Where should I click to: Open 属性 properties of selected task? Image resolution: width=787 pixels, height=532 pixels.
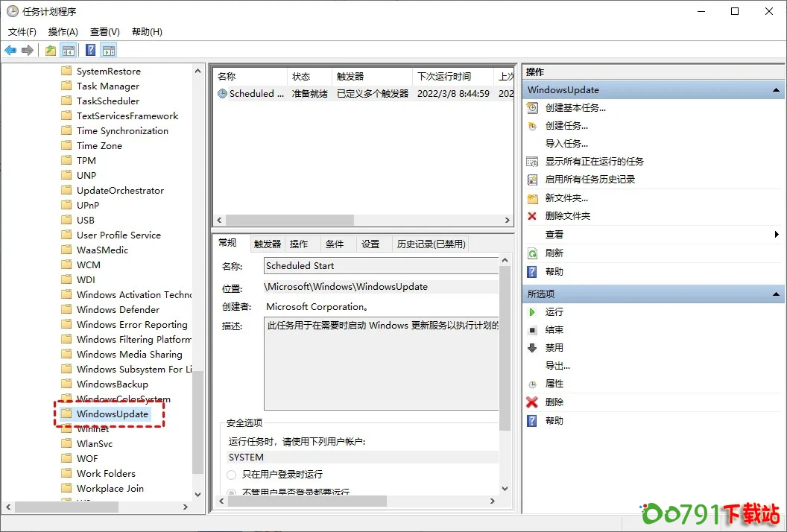[x=554, y=384]
